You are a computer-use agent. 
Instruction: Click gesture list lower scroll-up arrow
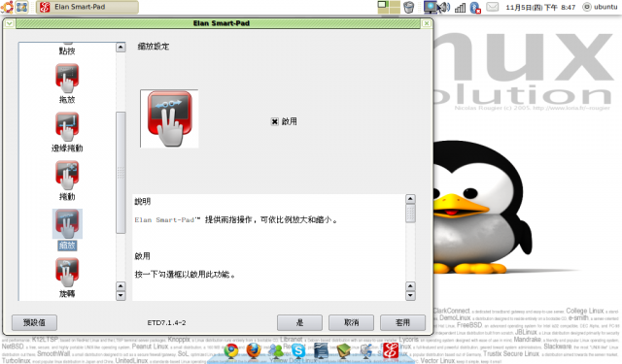(x=121, y=286)
